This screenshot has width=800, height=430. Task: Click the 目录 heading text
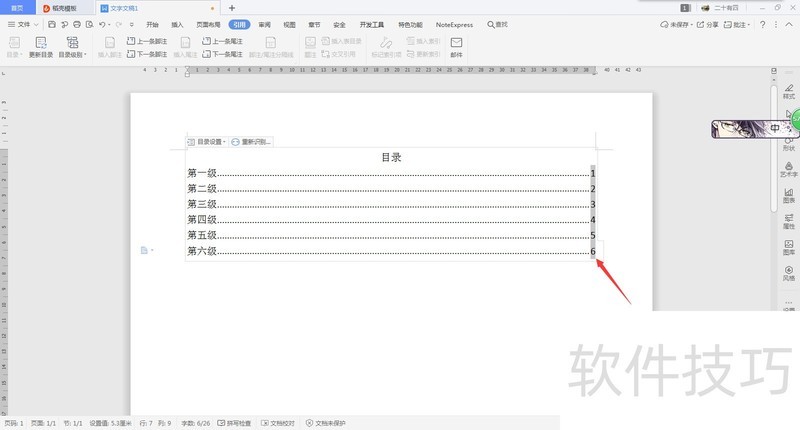[391, 157]
